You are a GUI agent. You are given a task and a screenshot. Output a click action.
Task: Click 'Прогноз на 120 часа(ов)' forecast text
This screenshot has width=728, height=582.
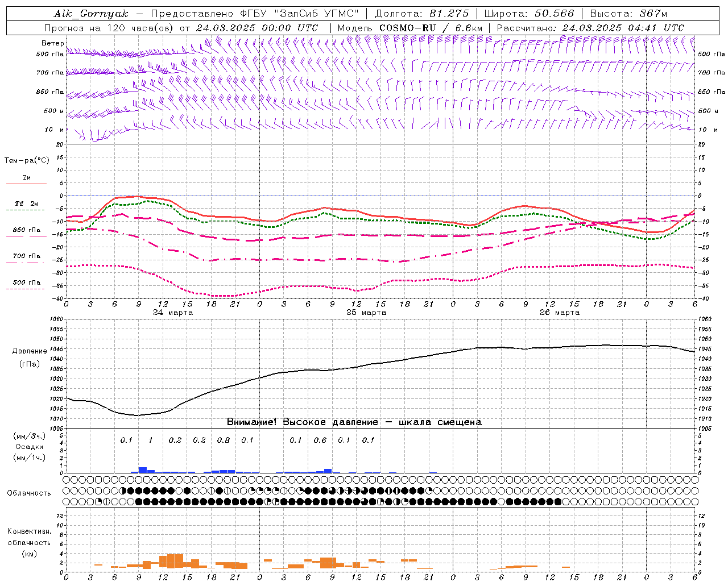[x=109, y=28]
